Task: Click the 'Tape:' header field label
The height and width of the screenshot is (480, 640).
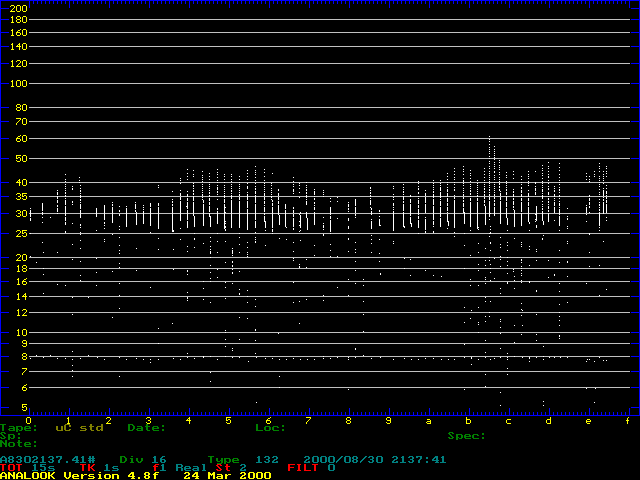Action: click(19, 428)
